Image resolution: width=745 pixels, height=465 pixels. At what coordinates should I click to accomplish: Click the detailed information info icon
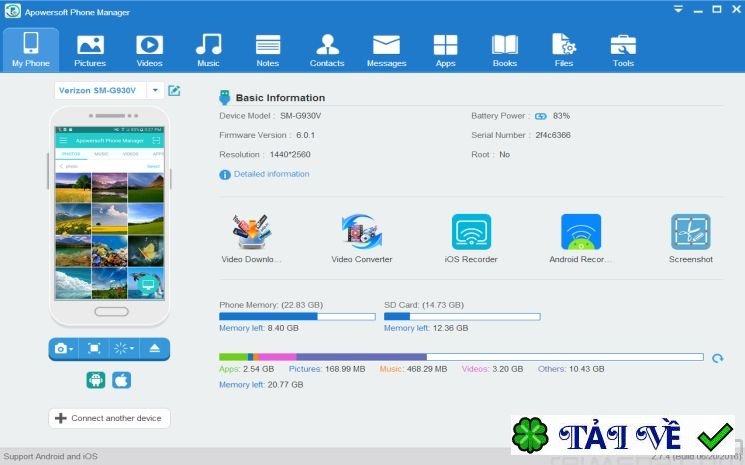(x=225, y=174)
